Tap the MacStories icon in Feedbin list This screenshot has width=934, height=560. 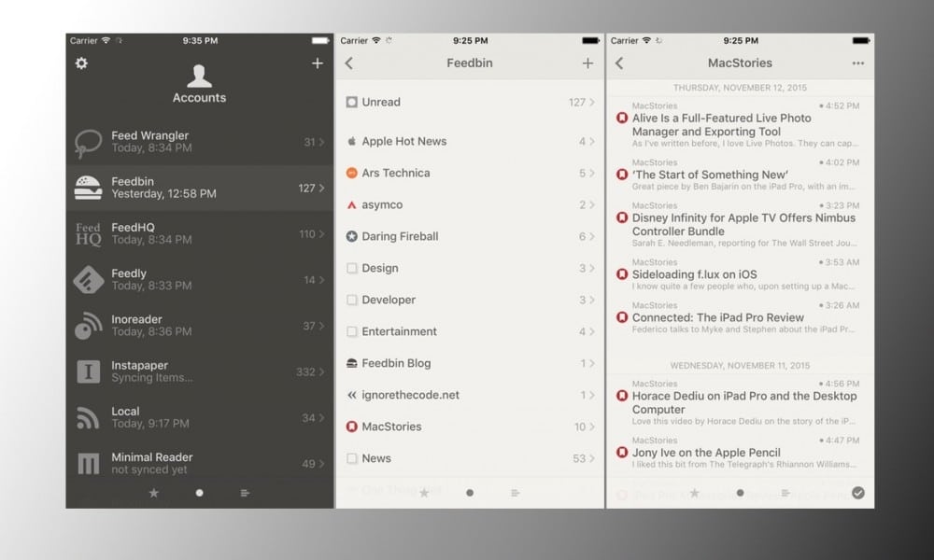(351, 427)
